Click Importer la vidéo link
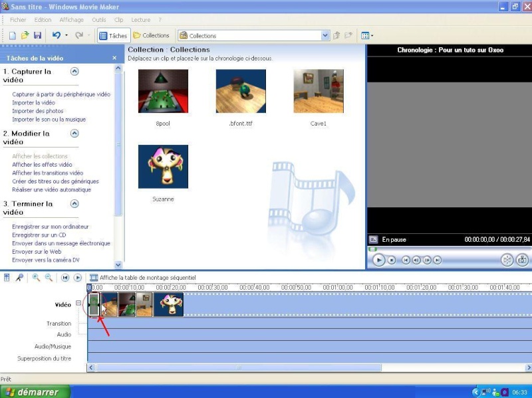The height and width of the screenshot is (398, 532). coord(34,103)
